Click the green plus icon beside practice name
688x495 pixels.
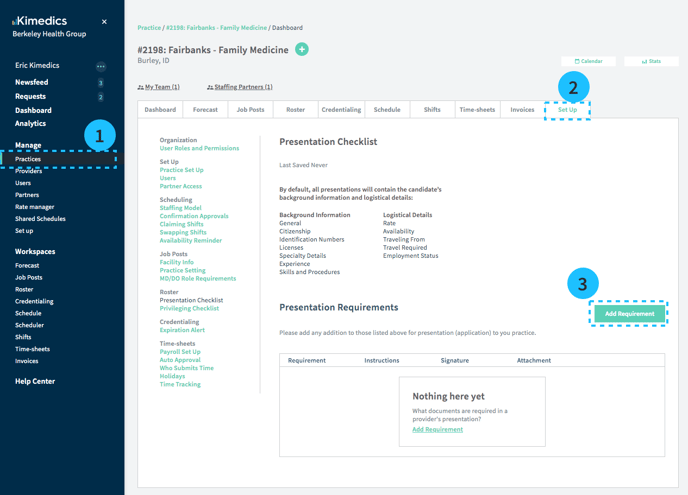click(x=301, y=49)
